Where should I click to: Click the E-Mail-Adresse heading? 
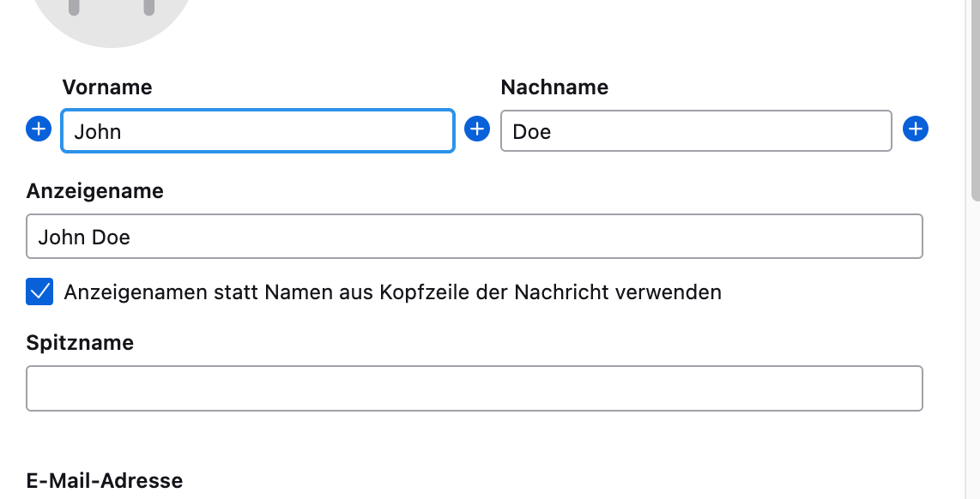(x=105, y=481)
